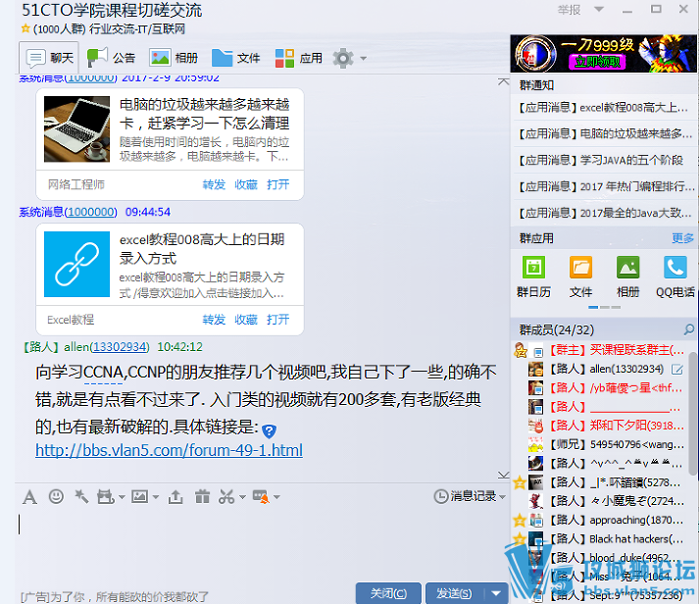
Task: Open notice 2017 年热门编程排行
Action: pos(605,186)
